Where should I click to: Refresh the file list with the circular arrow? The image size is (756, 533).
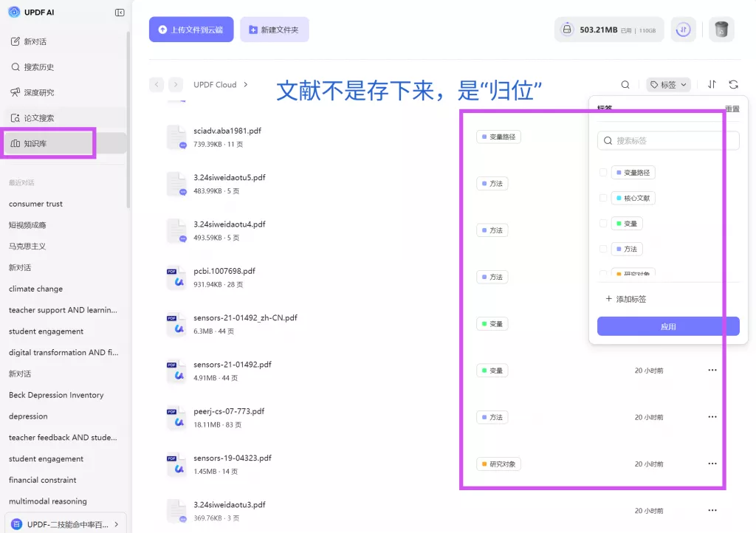pos(733,84)
